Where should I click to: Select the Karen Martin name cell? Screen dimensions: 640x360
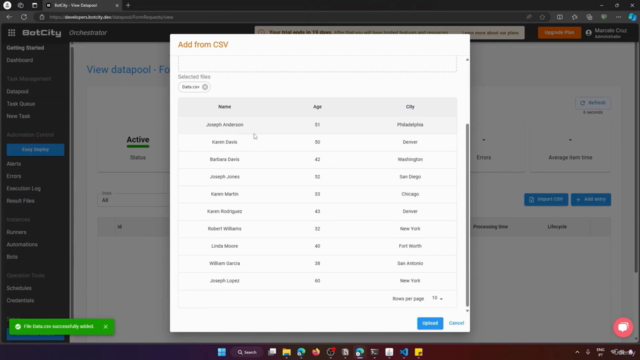(x=224, y=194)
